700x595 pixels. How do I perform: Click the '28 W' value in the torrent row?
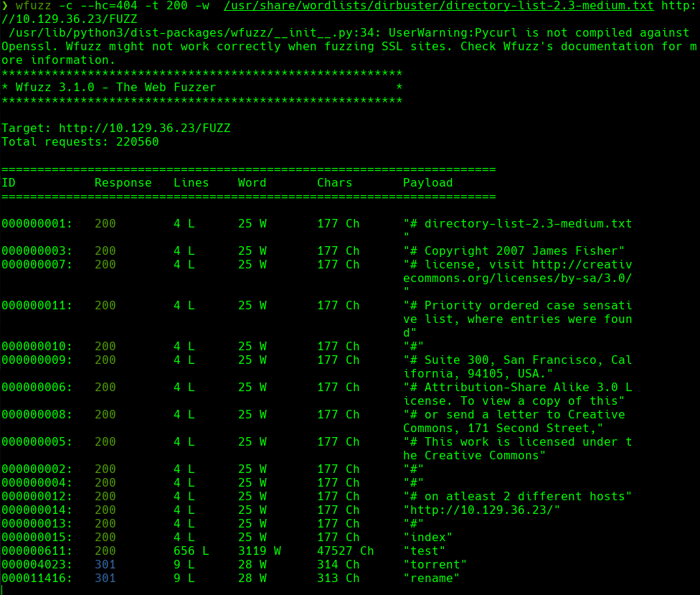[x=252, y=565]
